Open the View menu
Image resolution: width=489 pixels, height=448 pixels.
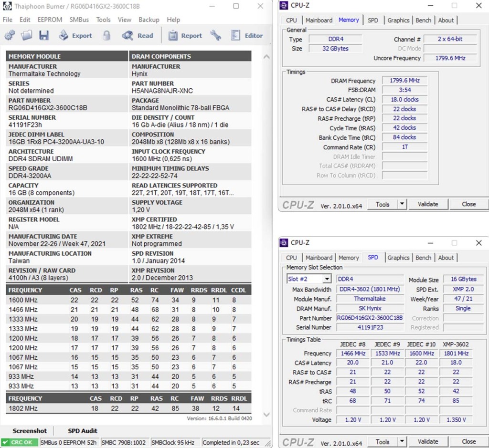click(125, 20)
